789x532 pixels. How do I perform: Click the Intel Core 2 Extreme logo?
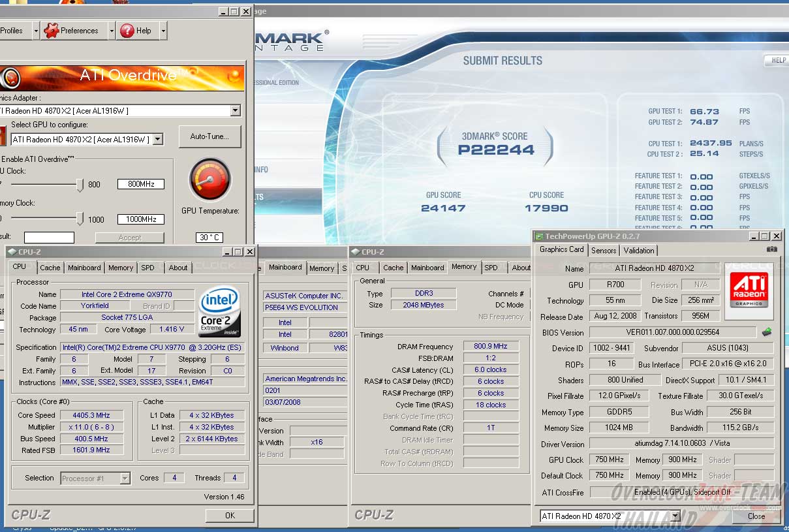[x=220, y=311]
